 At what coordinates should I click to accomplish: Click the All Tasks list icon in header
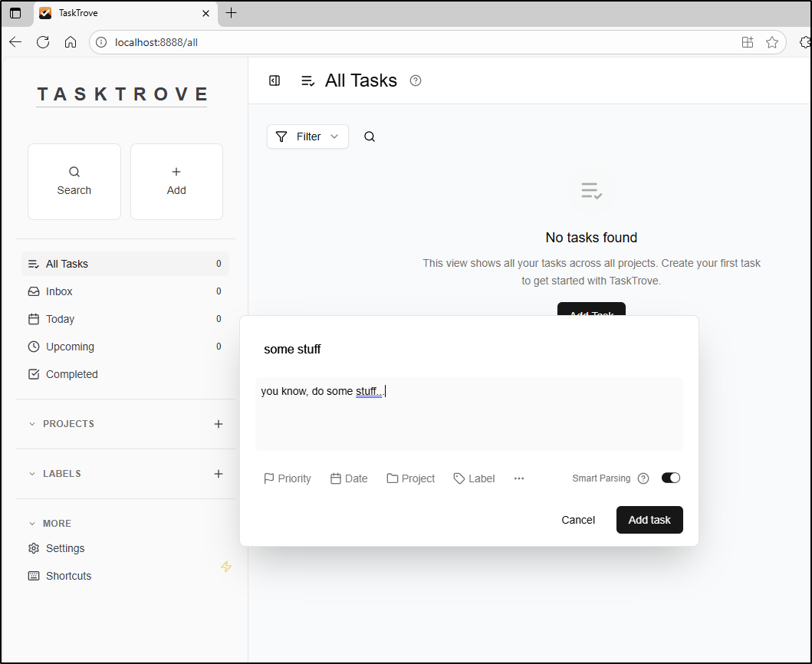tap(308, 81)
